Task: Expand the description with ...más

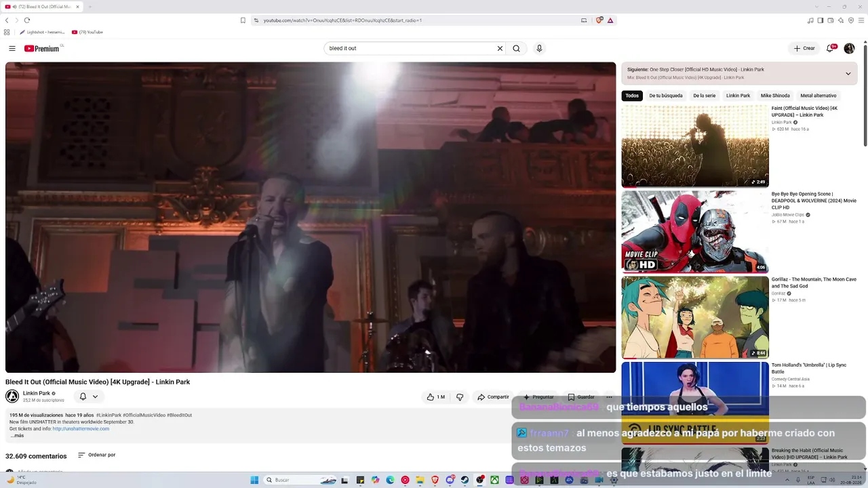Action: pyautogui.click(x=17, y=435)
